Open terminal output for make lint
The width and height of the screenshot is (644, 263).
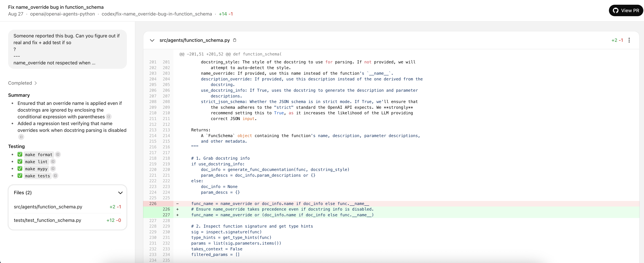coord(53,162)
